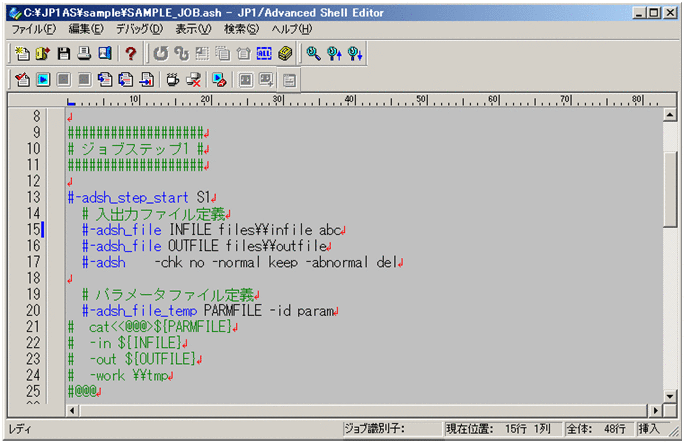Viewport: 685px width, 445px height.
Task: Click the '-work ¥¥tmp' line
Action: (121, 375)
